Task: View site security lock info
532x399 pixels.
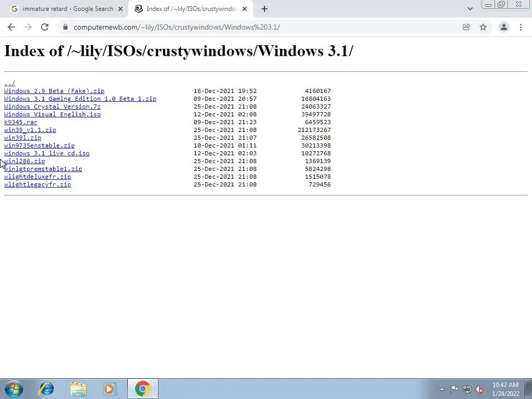Action: [x=65, y=27]
